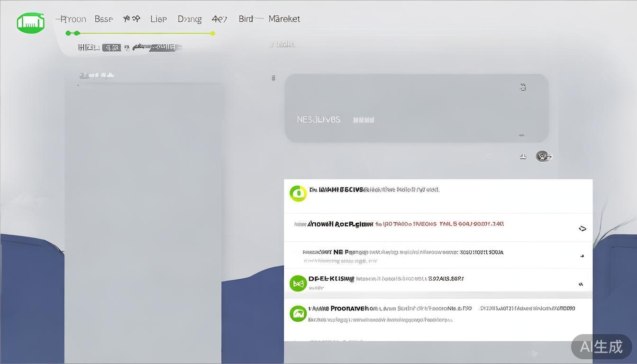Open the Mareket tab in the top navigation
Image resolution: width=637 pixels, height=364 pixels.
(284, 19)
